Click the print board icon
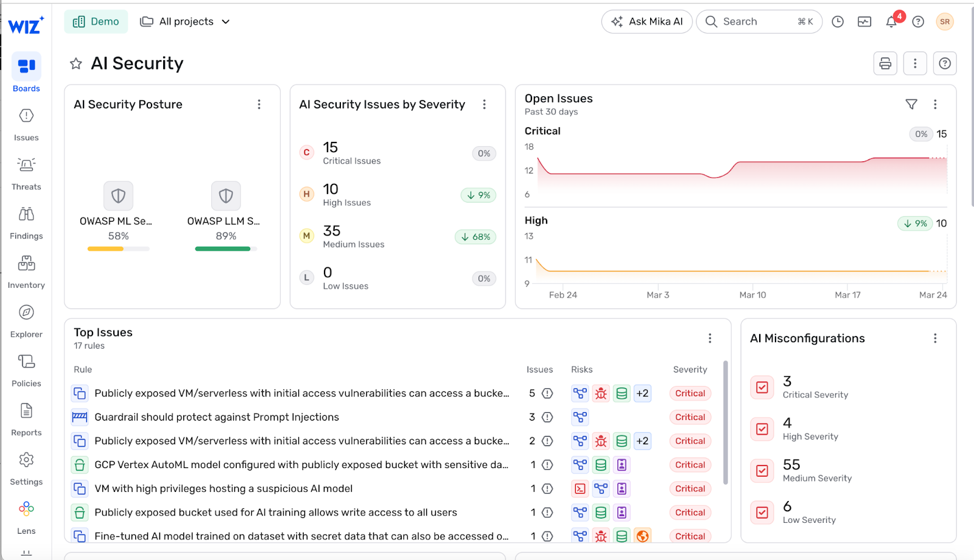The image size is (974, 560). click(885, 63)
